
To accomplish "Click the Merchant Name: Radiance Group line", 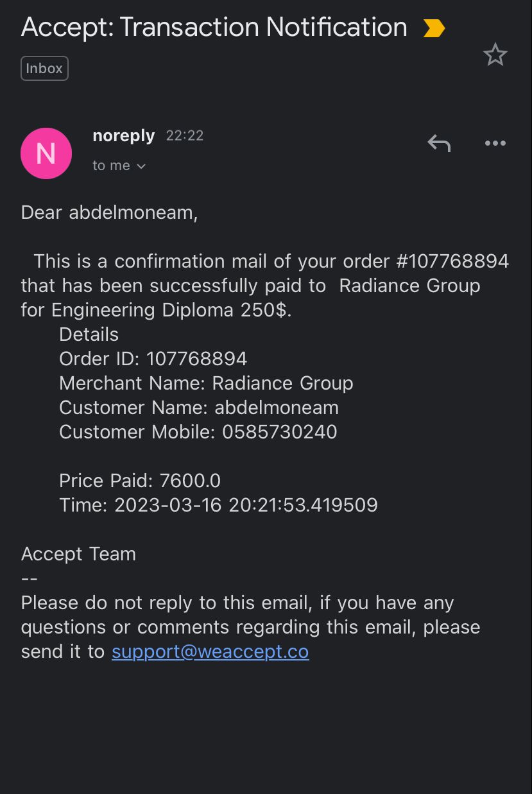I will pos(206,383).
